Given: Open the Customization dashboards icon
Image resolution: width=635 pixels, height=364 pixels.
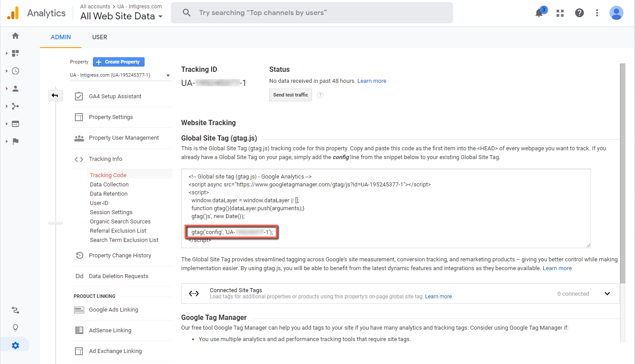Looking at the screenshot, I should pyautogui.click(x=15, y=53).
